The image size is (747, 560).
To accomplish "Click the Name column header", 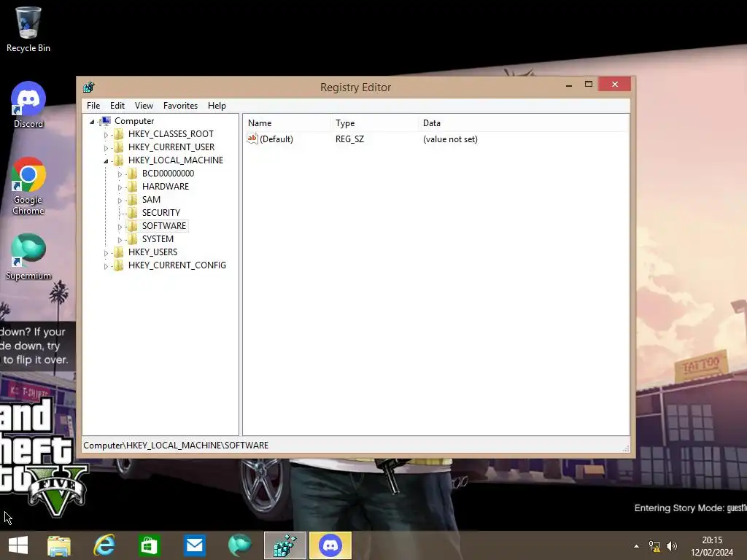I will coord(287,122).
